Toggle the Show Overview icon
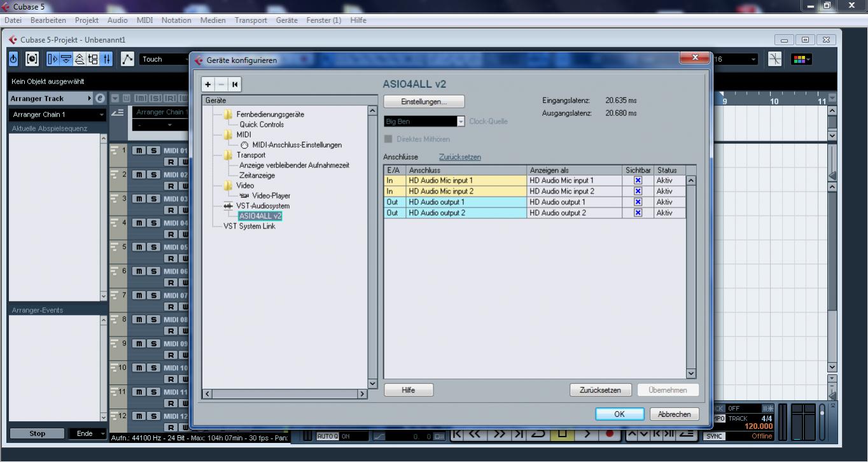Image resolution: width=868 pixels, height=462 pixels. (x=80, y=59)
